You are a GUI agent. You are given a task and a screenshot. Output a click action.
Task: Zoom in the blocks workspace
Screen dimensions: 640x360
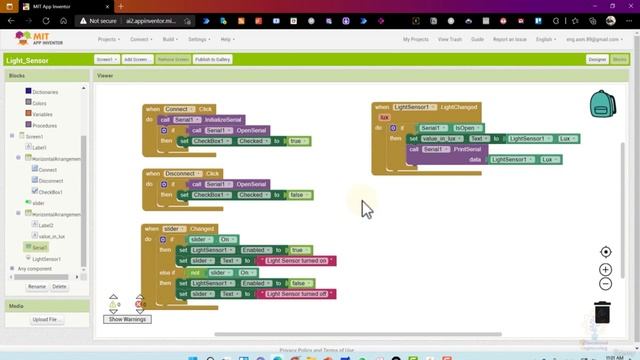(x=605, y=269)
